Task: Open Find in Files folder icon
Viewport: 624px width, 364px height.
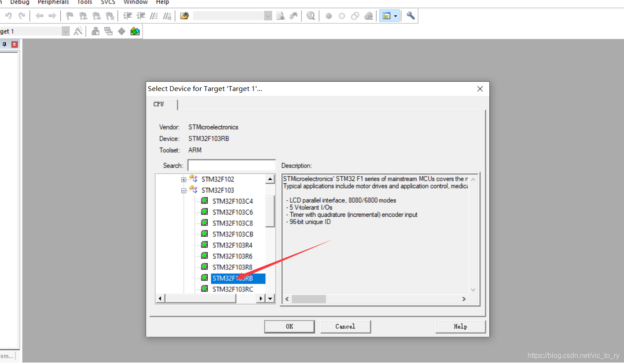Action: click(x=184, y=16)
